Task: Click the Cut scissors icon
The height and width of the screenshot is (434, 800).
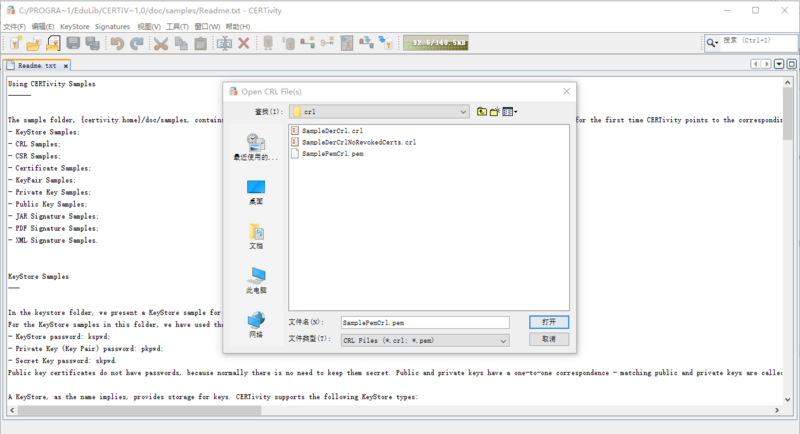Action: pyautogui.click(x=161, y=43)
